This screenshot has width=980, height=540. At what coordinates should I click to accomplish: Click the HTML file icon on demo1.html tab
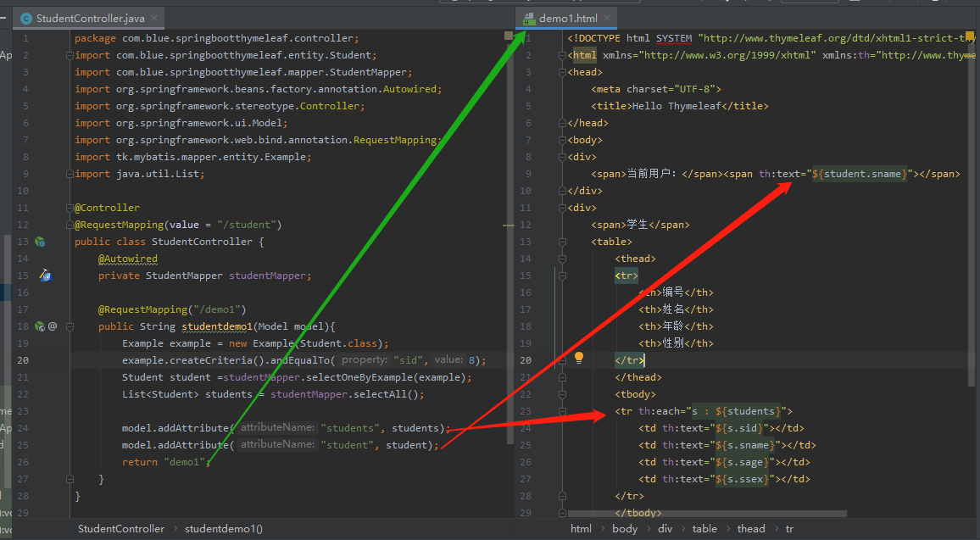point(530,16)
